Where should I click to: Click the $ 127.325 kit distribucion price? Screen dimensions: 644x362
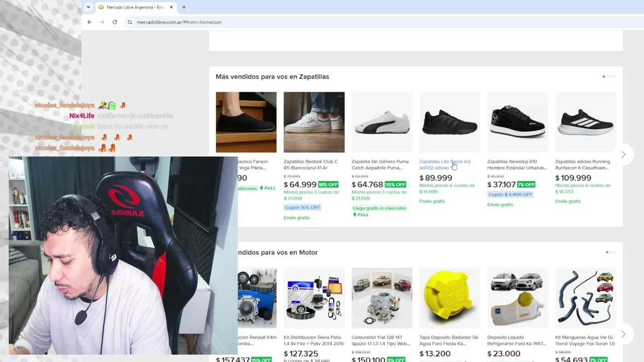(x=301, y=354)
